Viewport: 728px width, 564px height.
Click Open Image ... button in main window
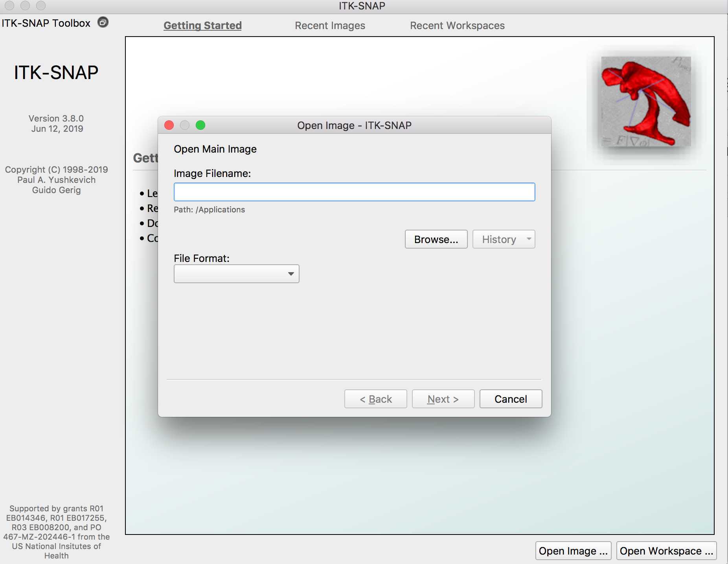click(573, 551)
